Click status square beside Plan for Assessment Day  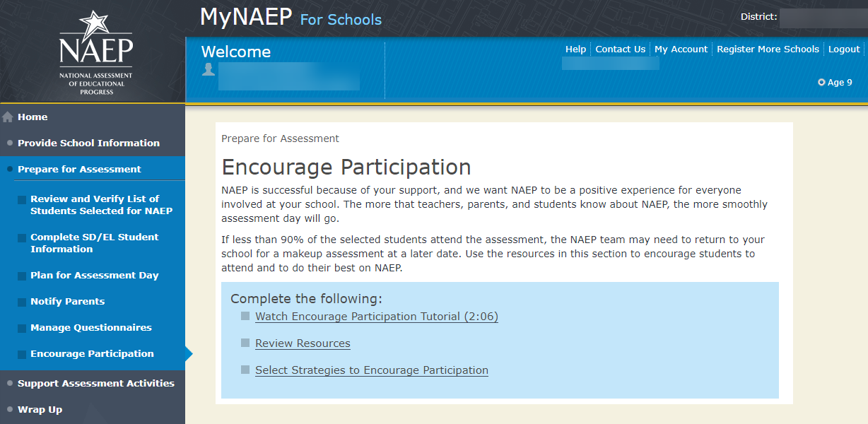(22, 276)
